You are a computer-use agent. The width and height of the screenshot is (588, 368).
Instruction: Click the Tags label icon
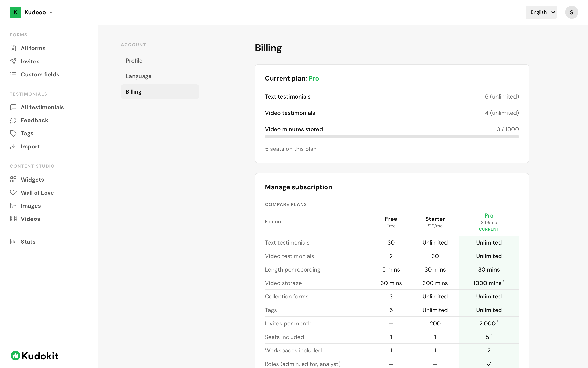coord(13,133)
